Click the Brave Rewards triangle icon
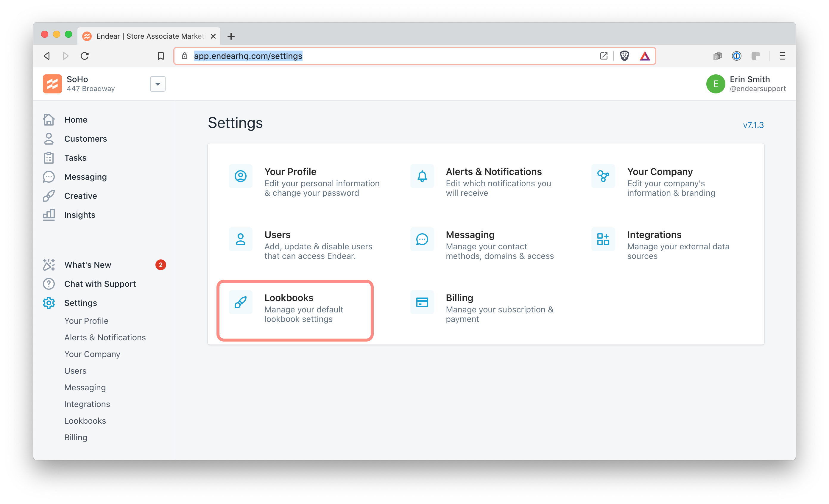This screenshot has width=829, height=504. point(645,56)
